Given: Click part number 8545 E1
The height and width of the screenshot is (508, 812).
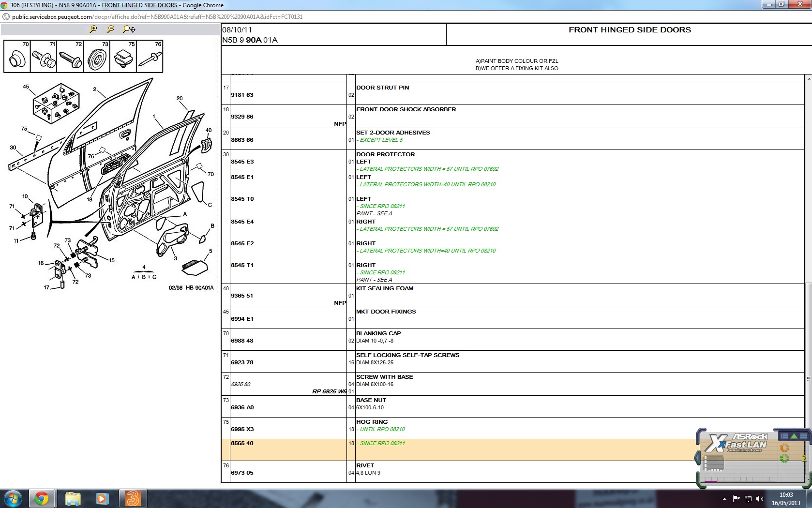Looking at the screenshot, I should pyautogui.click(x=242, y=177).
